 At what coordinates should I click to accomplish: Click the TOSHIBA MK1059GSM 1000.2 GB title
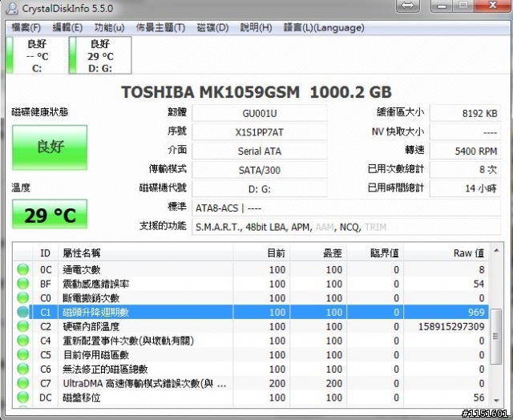pyautogui.click(x=256, y=92)
